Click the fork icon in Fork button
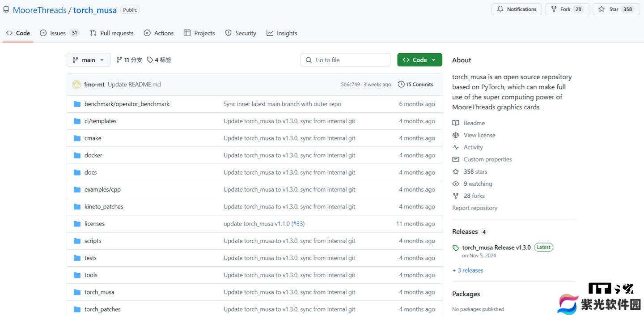 point(554,9)
